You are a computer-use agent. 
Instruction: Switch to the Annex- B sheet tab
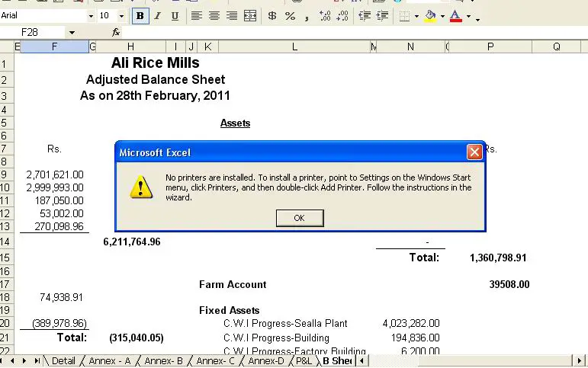click(163, 361)
